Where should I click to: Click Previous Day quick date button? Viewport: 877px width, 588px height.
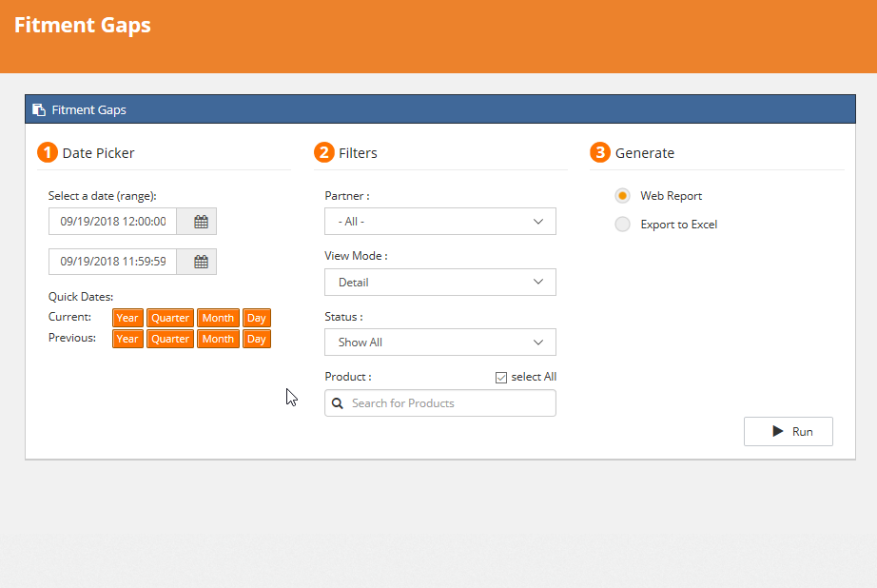(x=257, y=339)
